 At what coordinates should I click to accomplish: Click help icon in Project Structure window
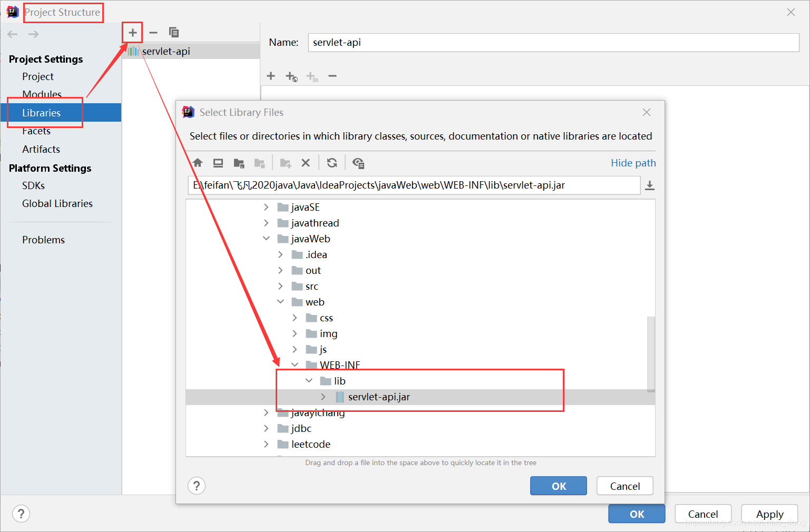click(x=21, y=514)
